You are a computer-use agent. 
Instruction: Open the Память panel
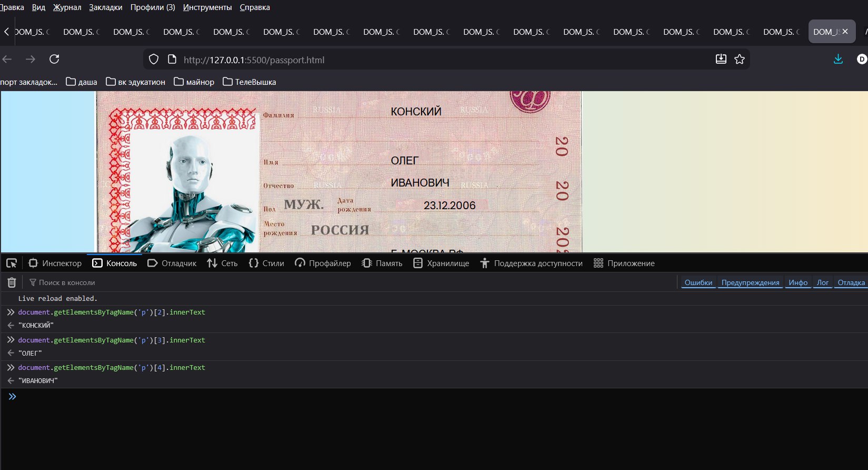tap(382, 263)
